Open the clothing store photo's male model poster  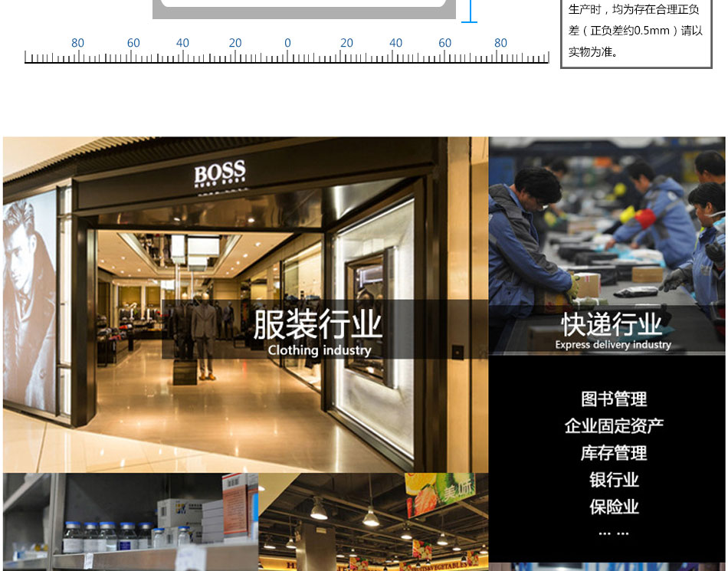[29, 299]
